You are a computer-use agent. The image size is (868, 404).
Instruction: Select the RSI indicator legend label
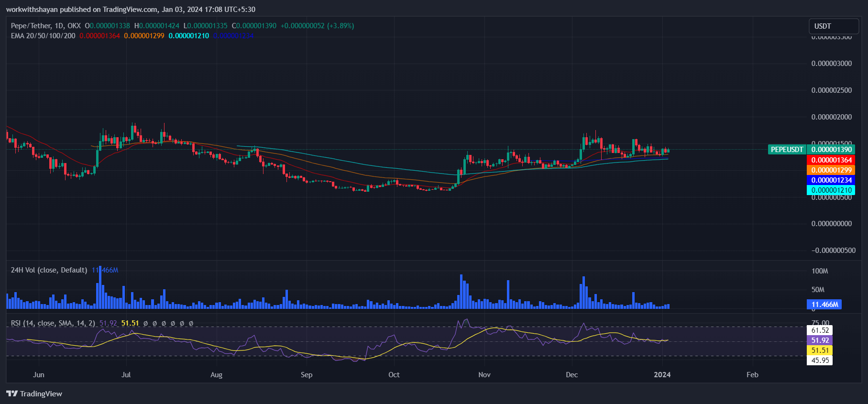pyautogui.click(x=53, y=323)
